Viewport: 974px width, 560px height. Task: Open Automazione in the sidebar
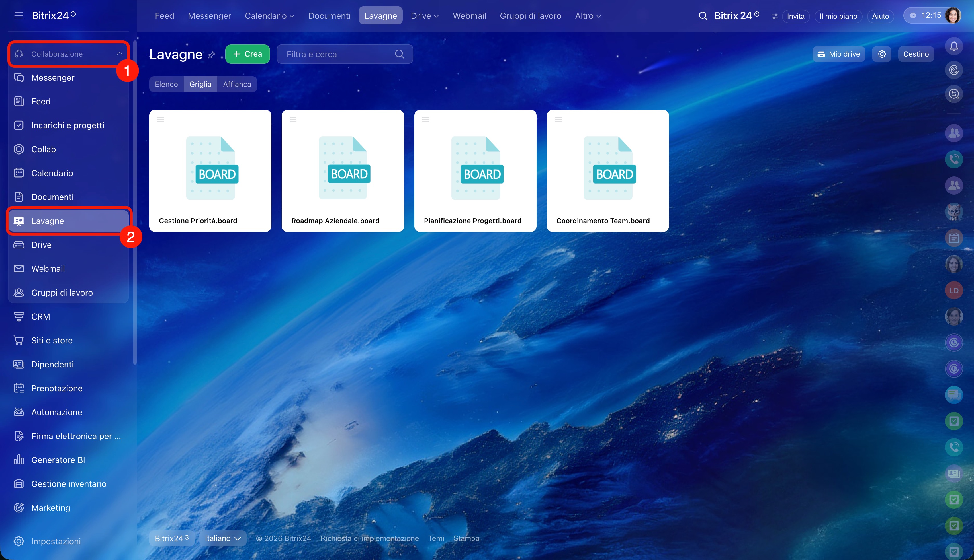[x=69, y=412]
